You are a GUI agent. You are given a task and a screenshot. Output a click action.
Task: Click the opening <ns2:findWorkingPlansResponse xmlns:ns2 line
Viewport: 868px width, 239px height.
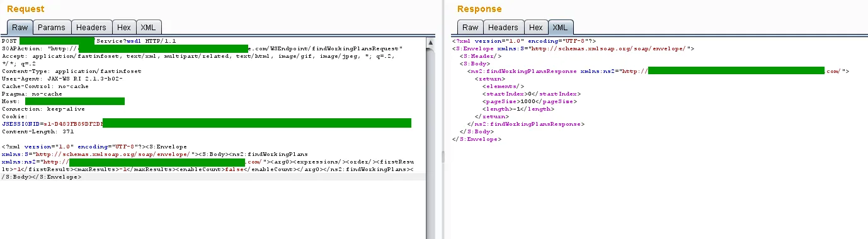(658, 71)
